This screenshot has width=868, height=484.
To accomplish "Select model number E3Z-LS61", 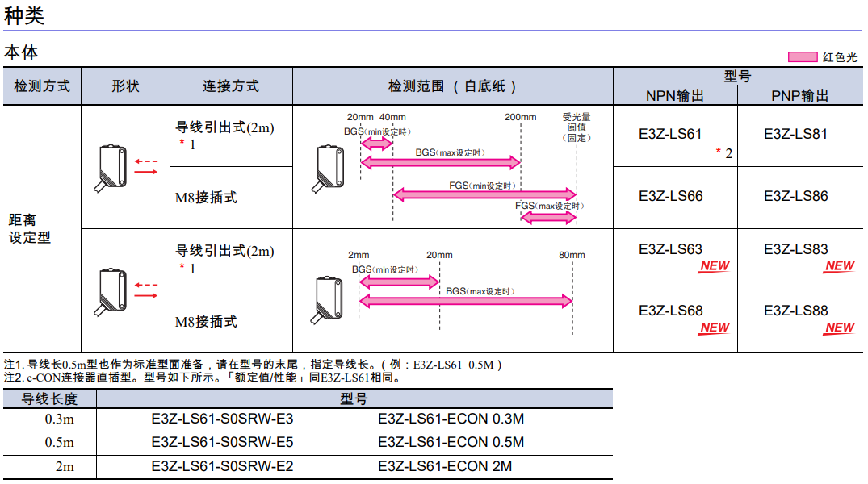I will pos(670,134).
